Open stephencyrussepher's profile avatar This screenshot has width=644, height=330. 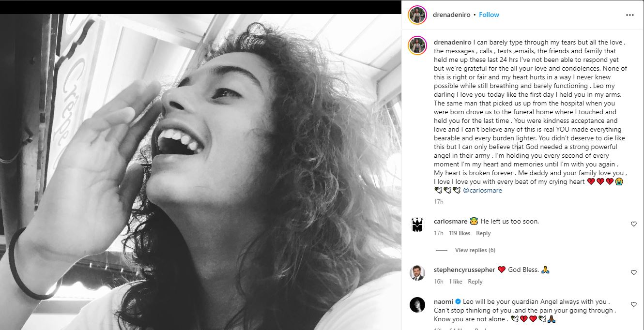pos(417,273)
